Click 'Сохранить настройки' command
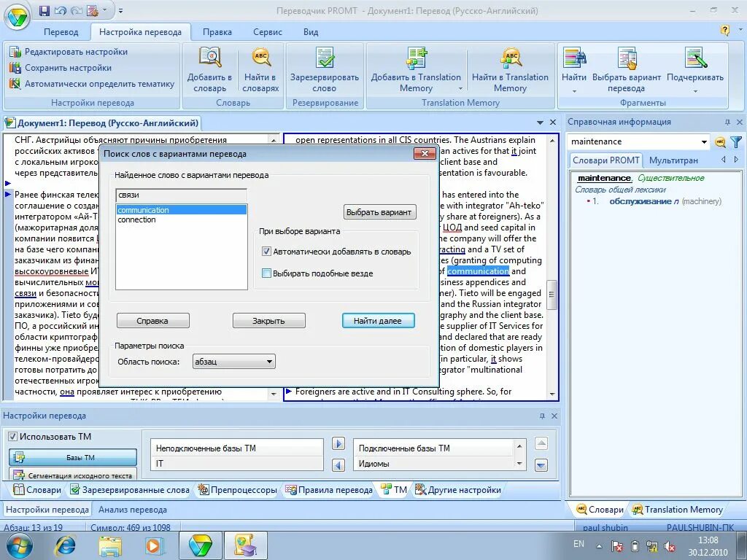The image size is (747, 560). [61, 68]
